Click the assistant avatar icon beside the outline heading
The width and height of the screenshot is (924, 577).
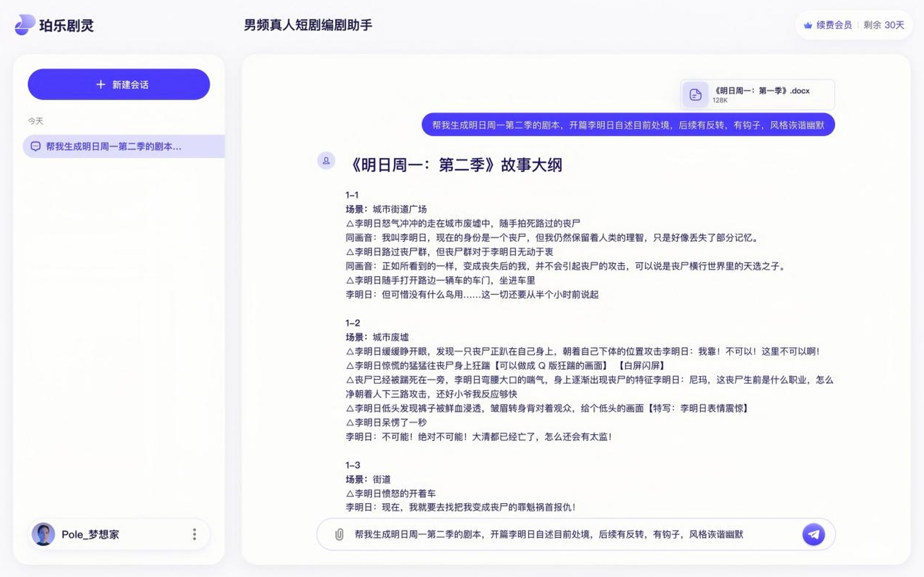click(x=326, y=161)
